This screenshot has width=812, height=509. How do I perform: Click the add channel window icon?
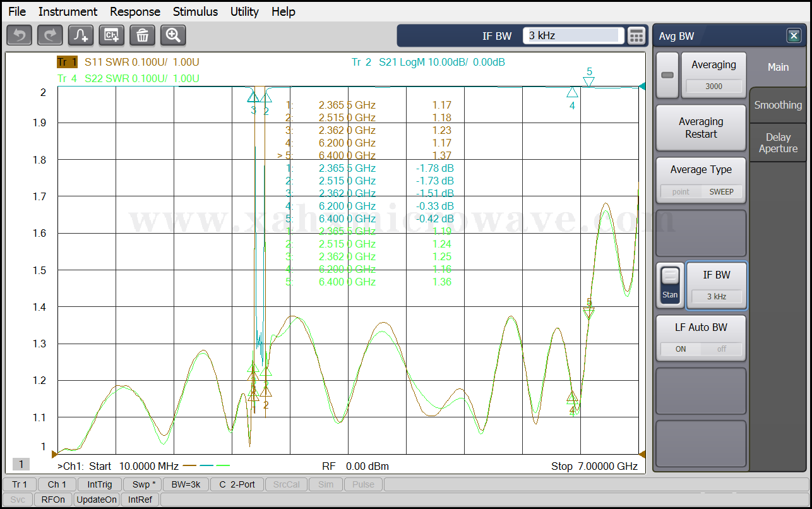pyautogui.click(x=112, y=35)
